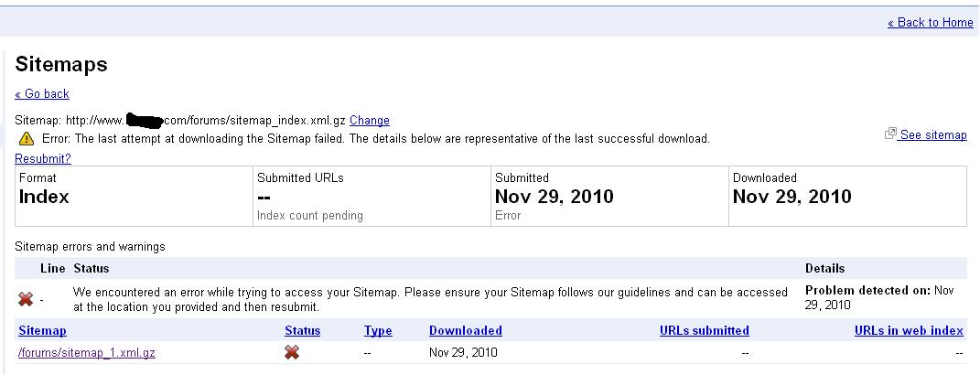Click the red X icon in errors row
This screenshot has height=375, width=980.
(26, 300)
